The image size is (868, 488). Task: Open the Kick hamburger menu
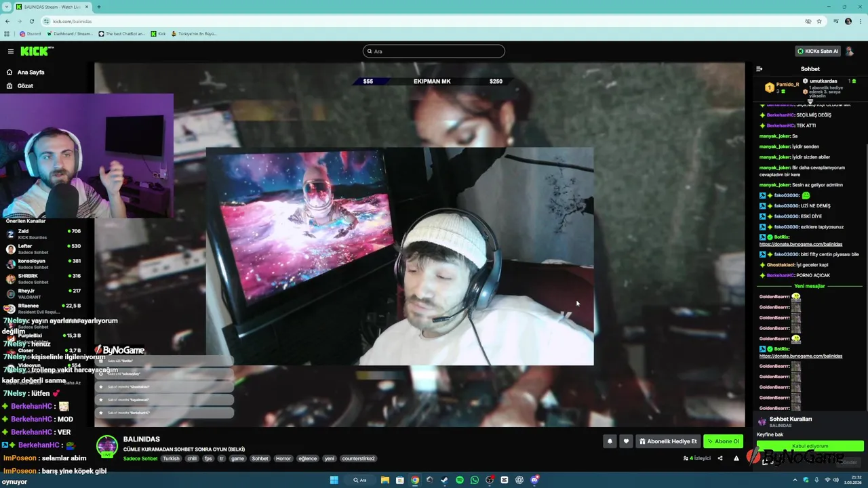pyautogui.click(x=10, y=51)
